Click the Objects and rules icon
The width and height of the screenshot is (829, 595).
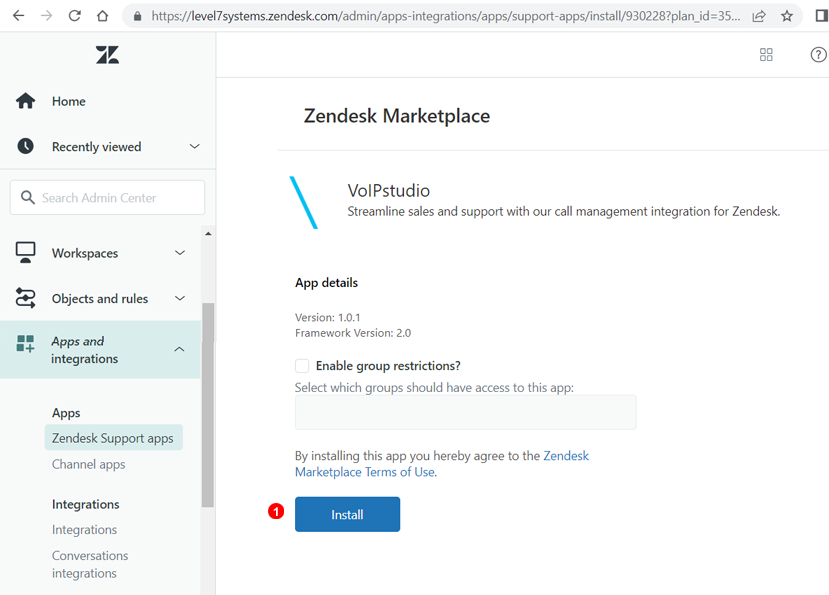(24, 298)
